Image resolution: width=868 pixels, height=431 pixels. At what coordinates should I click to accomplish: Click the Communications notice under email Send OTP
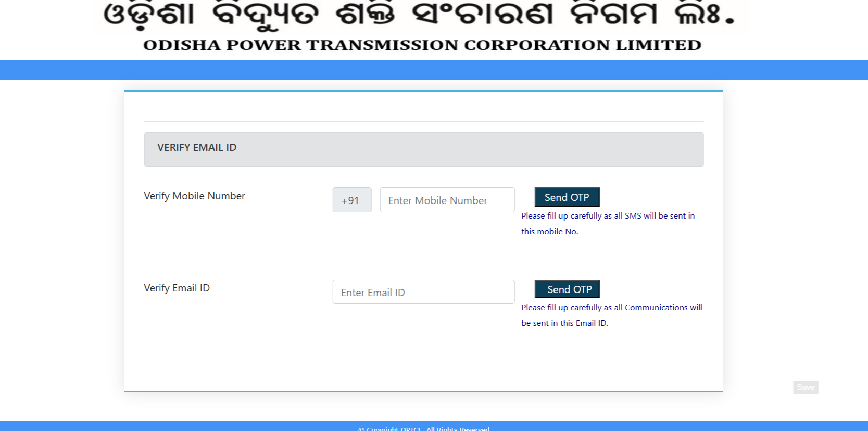point(611,315)
